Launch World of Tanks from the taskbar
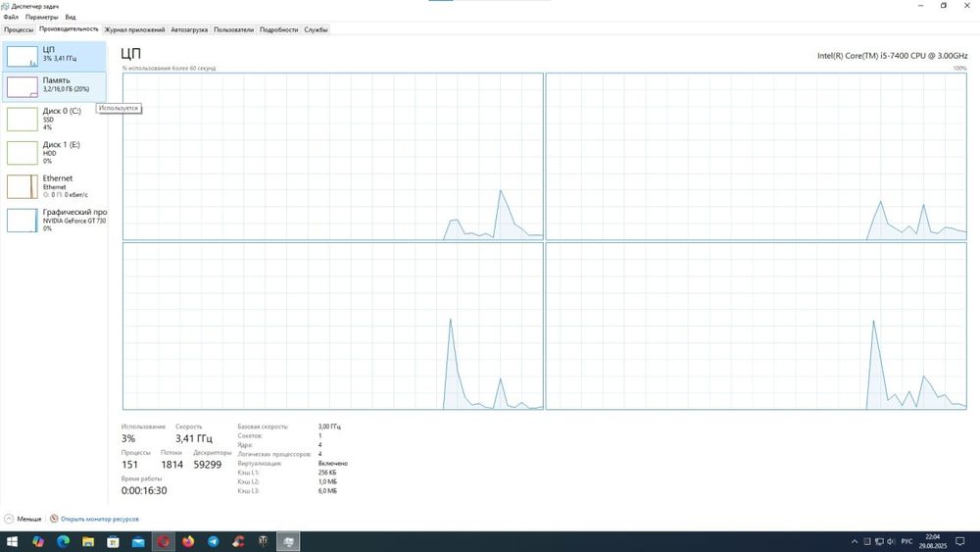980x552 pixels. pyautogui.click(x=263, y=541)
